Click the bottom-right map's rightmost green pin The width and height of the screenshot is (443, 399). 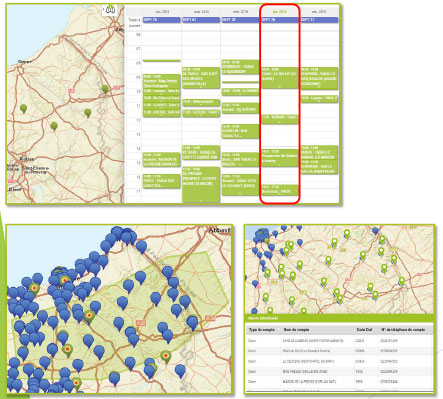coord(402,282)
